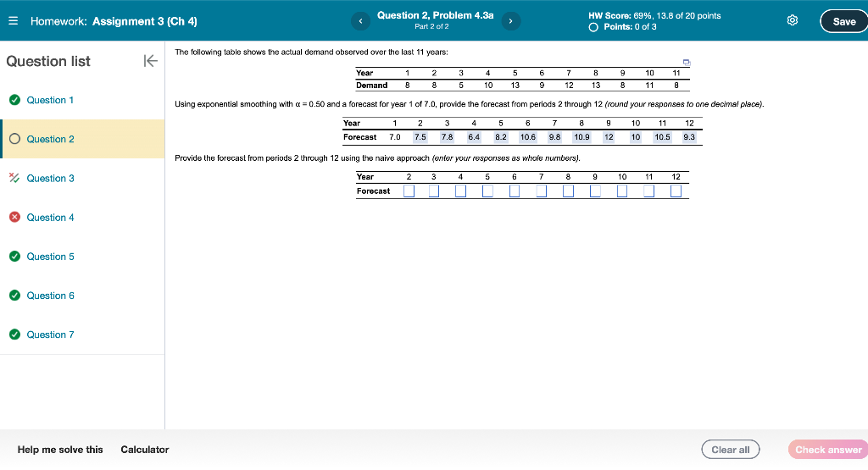Image resolution: width=868 pixels, height=470 pixels.
Task: Select Question 2 in the list
Action: click(x=82, y=139)
